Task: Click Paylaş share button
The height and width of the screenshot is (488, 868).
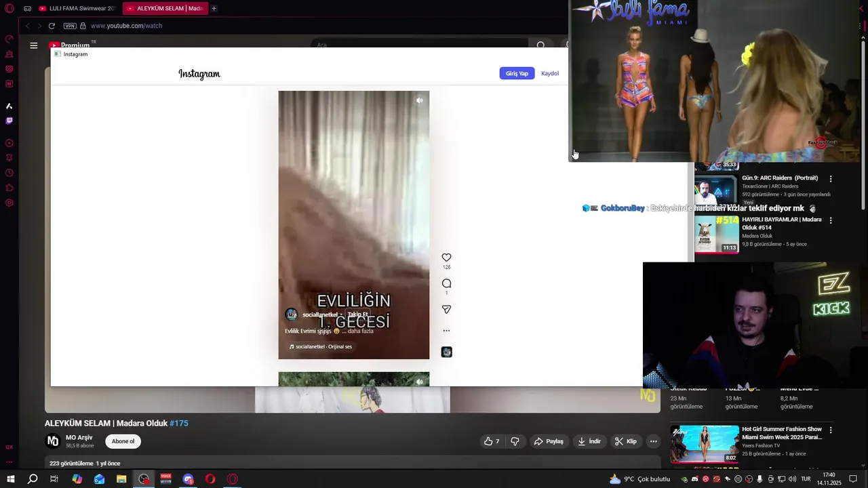Action: point(549,441)
